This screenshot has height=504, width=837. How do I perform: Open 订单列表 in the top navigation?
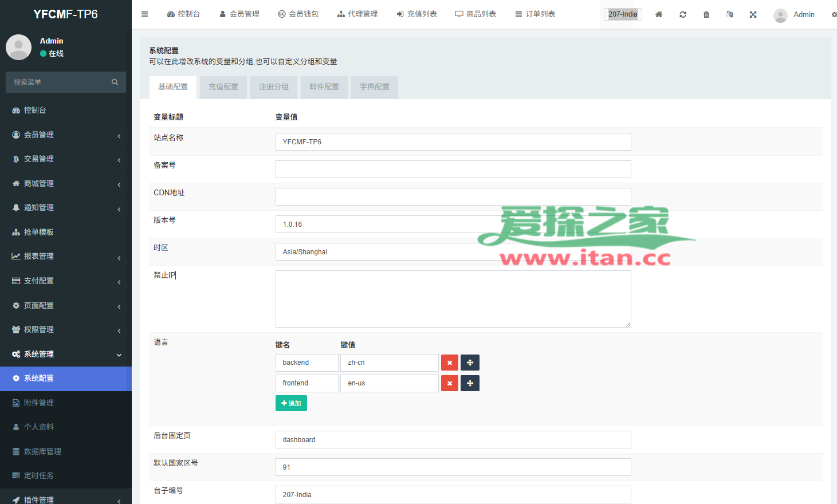[x=535, y=14]
